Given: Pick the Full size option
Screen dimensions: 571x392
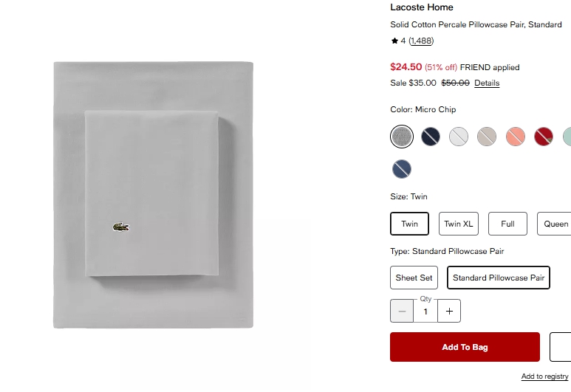Looking at the screenshot, I should point(507,224).
